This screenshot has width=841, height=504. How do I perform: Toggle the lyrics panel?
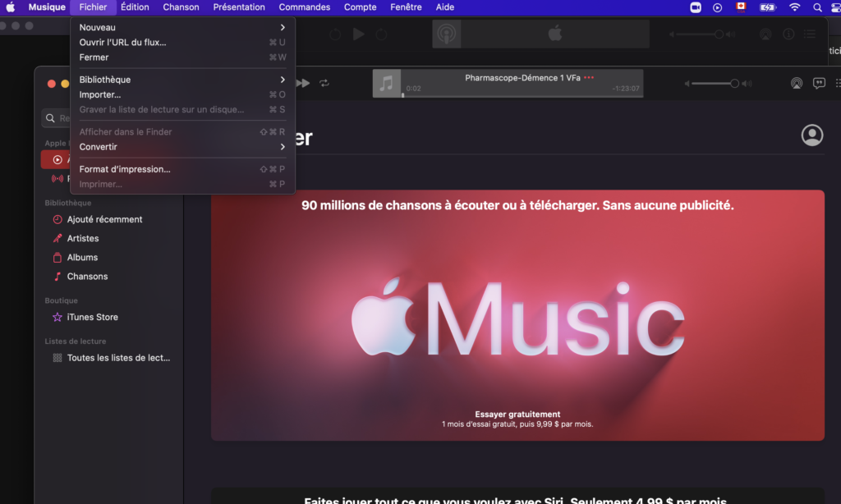point(819,83)
